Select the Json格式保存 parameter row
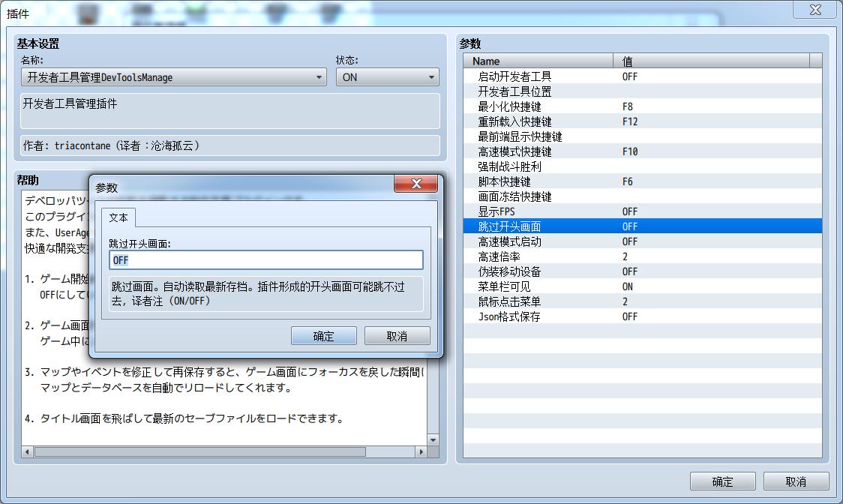This screenshot has width=843, height=504. [x=643, y=316]
